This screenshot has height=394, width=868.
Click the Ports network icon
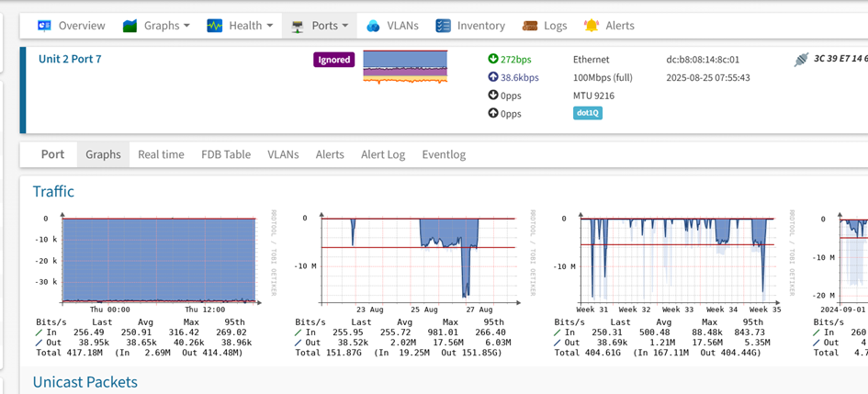pos(298,26)
